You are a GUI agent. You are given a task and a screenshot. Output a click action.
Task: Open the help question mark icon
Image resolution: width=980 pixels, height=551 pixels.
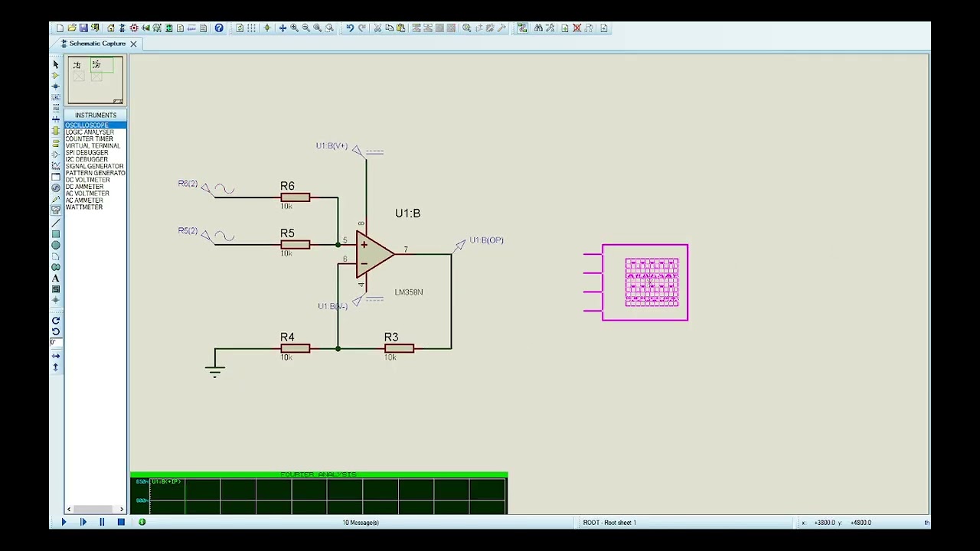(219, 28)
